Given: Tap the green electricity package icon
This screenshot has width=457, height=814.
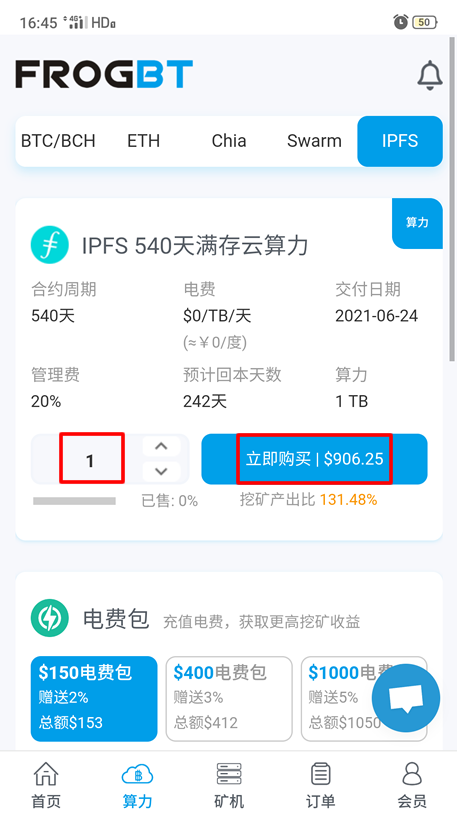Looking at the screenshot, I should click(50, 618).
